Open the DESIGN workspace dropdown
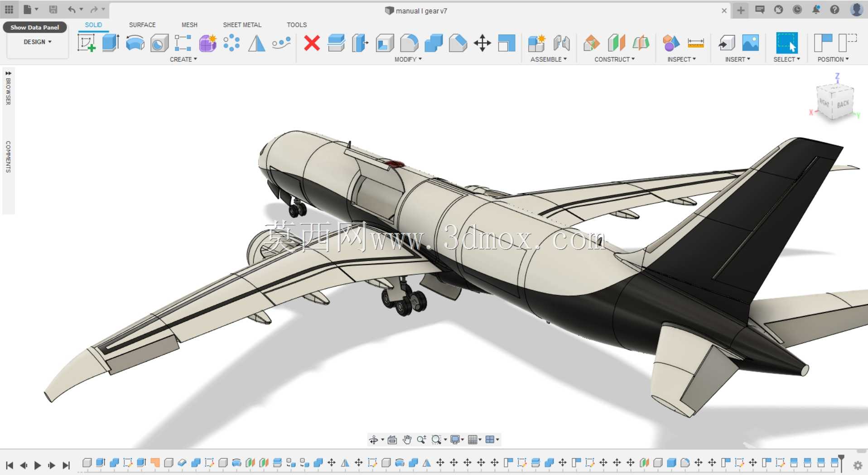Image resolution: width=868 pixels, height=475 pixels. [38, 42]
